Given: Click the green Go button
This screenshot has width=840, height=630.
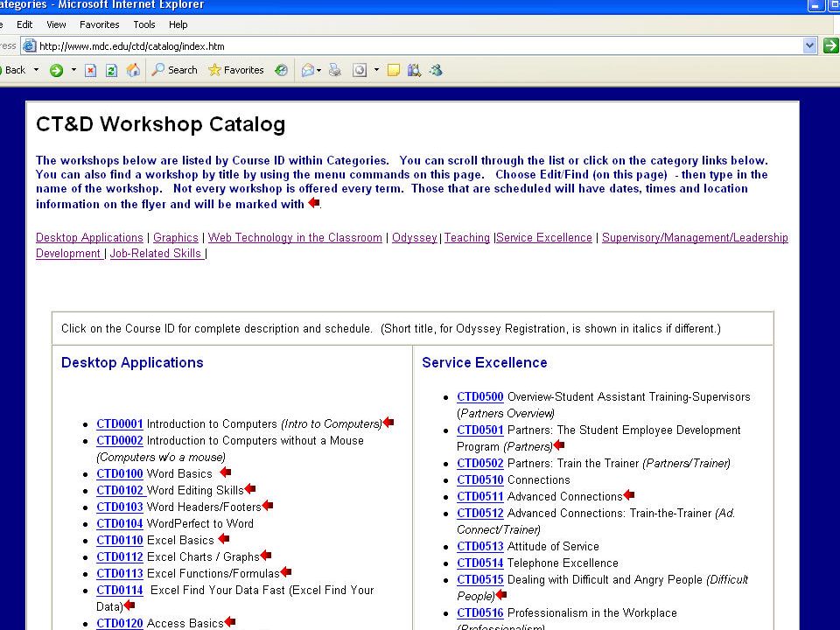Looking at the screenshot, I should tap(830, 46).
